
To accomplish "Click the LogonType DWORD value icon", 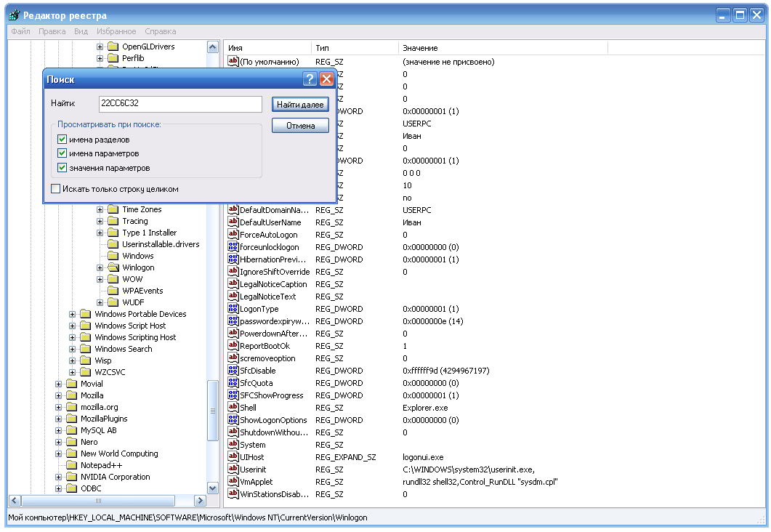I will click(233, 309).
